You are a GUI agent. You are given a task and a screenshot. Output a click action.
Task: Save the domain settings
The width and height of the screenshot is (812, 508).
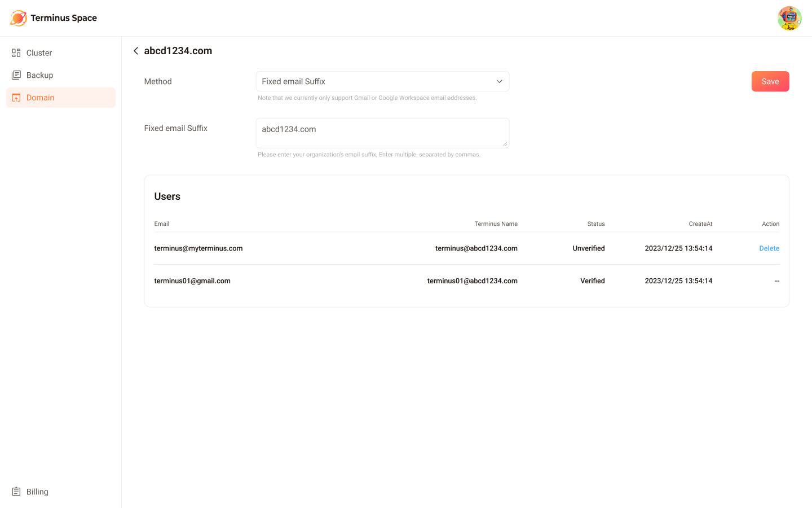(x=770, y=81)
